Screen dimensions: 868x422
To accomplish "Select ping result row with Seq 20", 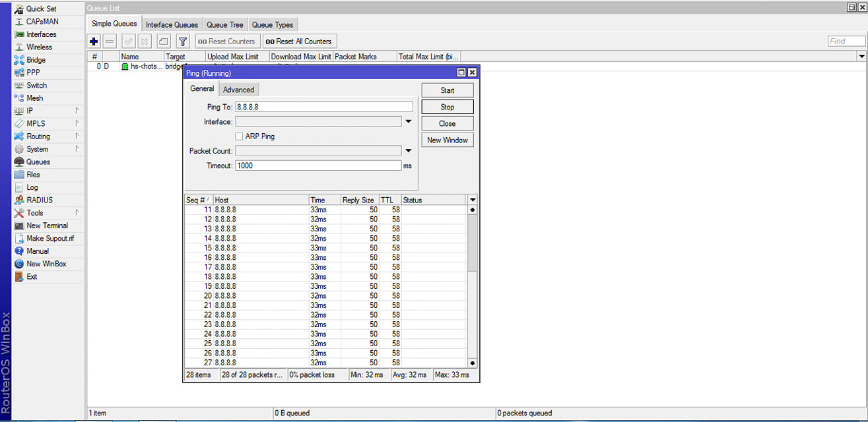I will 326,296.
